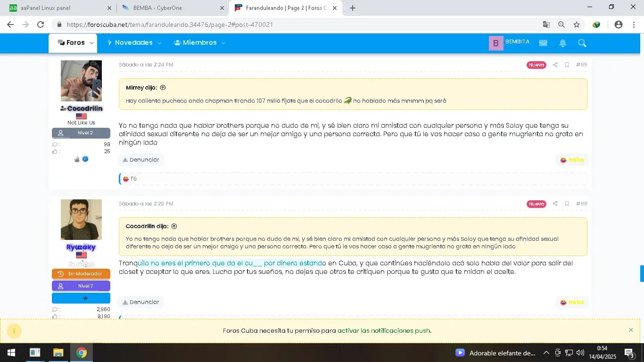Show hidden system tray icons
The height and width of the screenshot is (362, 644).
pyautogui.click(x=546, y=353)
